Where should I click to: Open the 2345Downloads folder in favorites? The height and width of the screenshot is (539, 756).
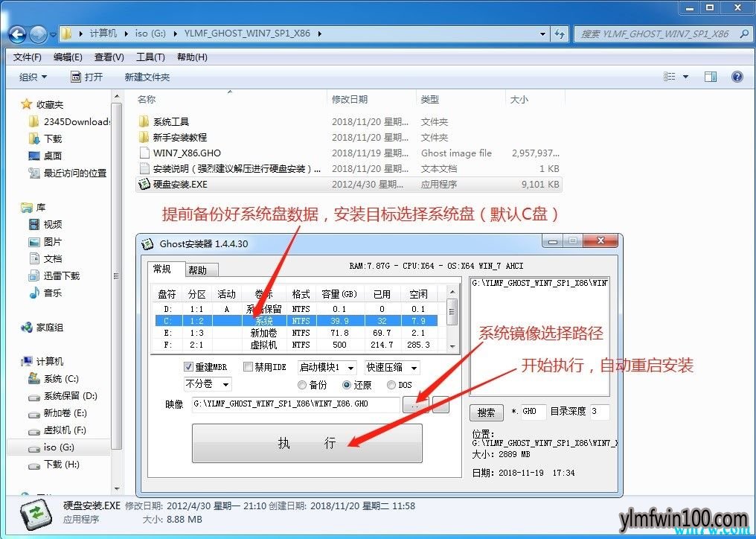pos(69,121)
